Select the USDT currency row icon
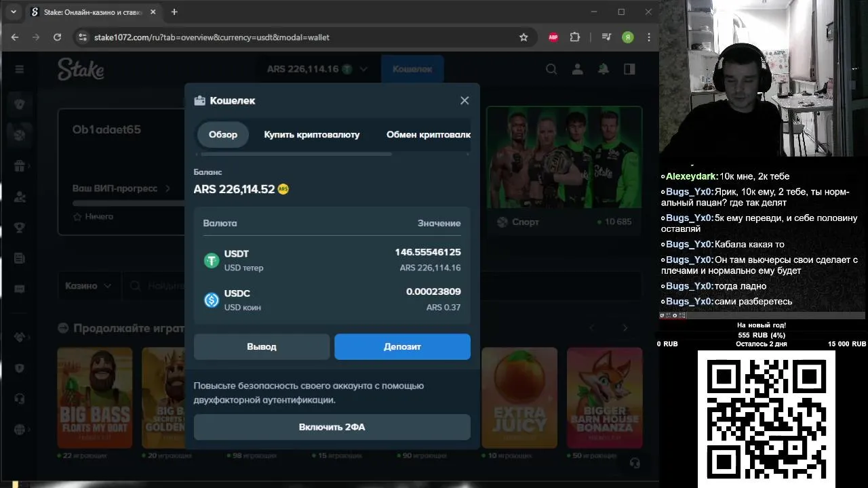The width and height of the screenshot is (868, 488). coord(212,260)
